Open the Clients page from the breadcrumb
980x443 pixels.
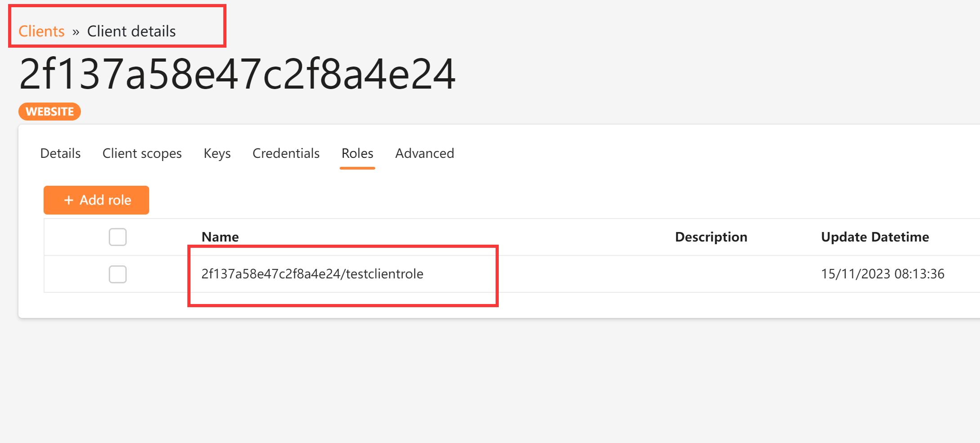pos(41,31)
